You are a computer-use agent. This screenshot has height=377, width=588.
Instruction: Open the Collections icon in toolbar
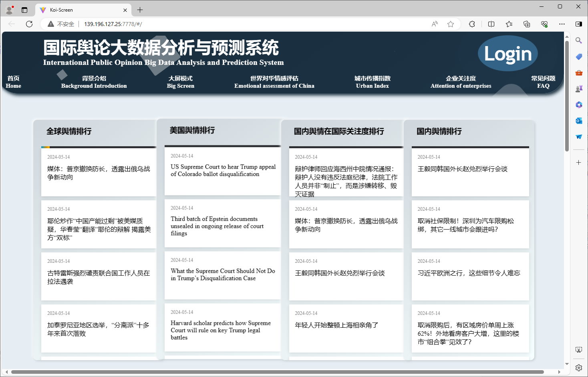(x=527, y=24)
